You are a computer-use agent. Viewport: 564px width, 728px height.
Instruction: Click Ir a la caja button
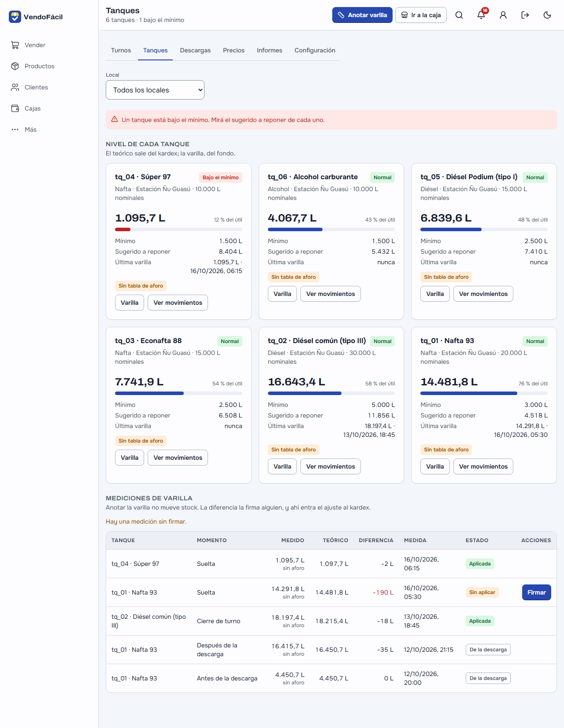(x=421, y=15)
